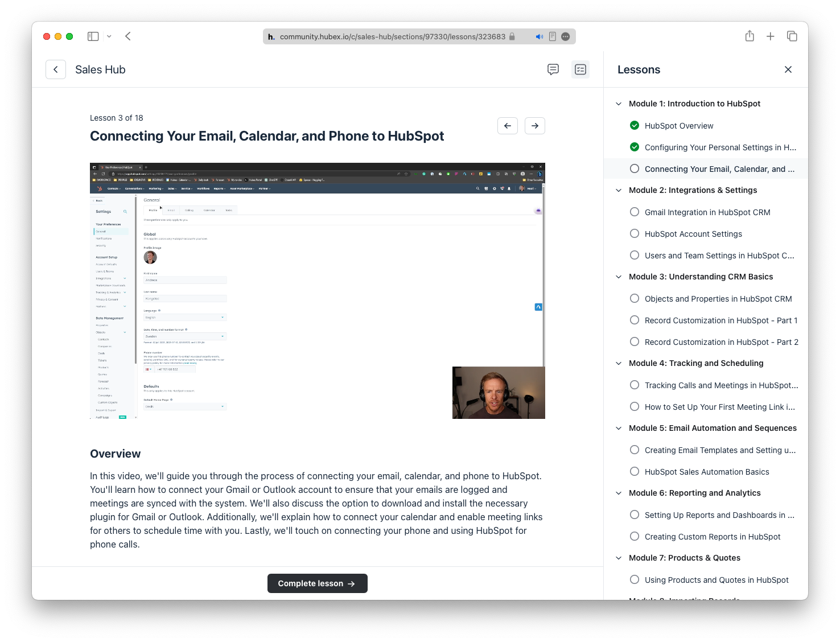Open a new tab with plus icon
This screenshot has width=840, height=642.
(x=771, y=36)
